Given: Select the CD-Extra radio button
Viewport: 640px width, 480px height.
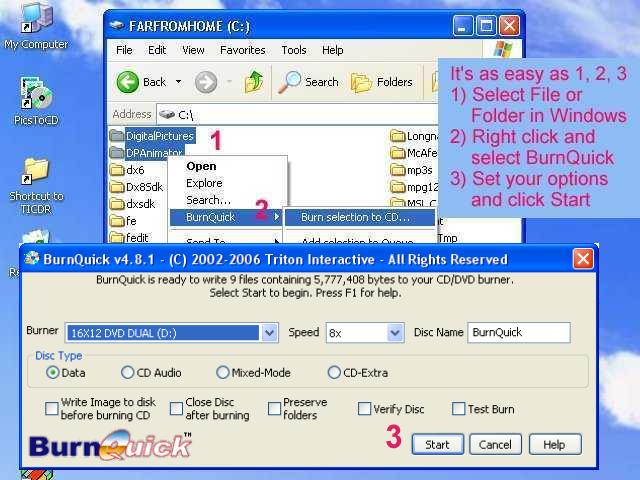Looking at the screenshot, I should pyautogui.click(x=334, y=372).
